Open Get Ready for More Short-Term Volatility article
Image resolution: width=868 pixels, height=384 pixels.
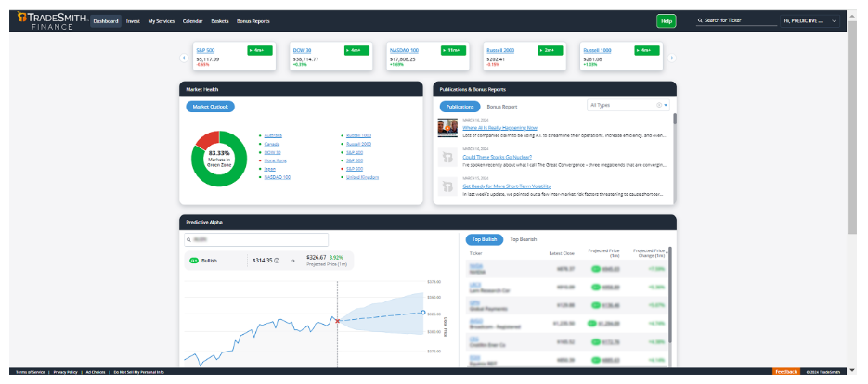click(507, 186)
